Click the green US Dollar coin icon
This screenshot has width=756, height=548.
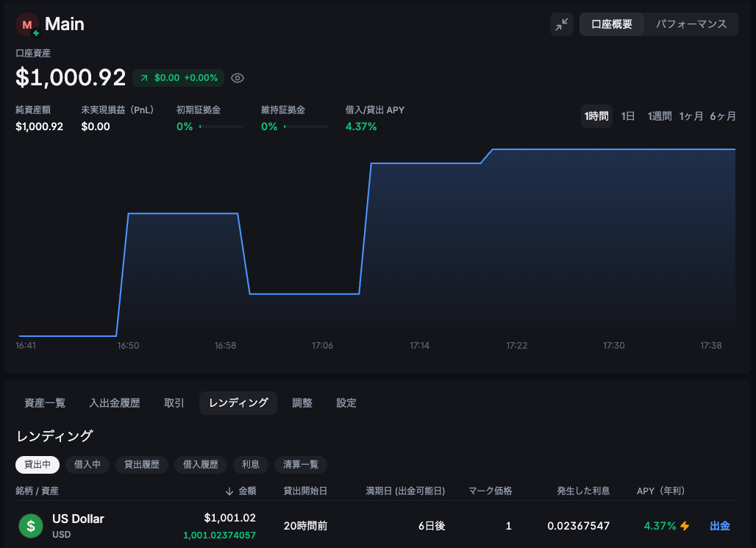31,526
